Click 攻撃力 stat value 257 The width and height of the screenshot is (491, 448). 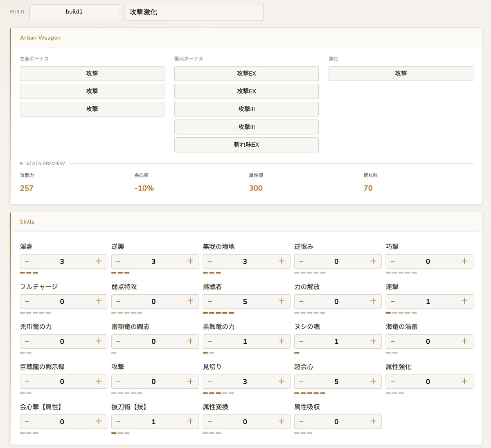tap(27, 188)
